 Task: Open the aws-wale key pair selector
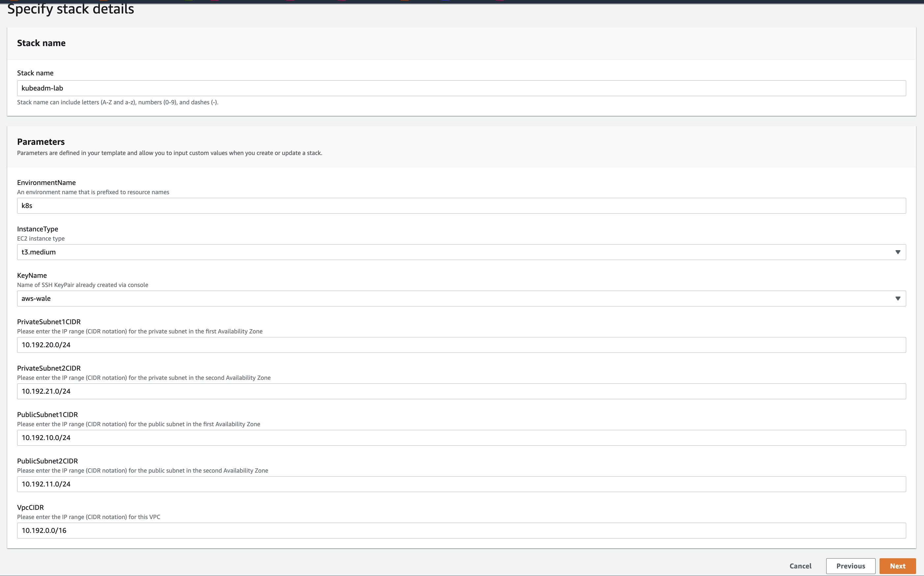[x=457, y=299]
